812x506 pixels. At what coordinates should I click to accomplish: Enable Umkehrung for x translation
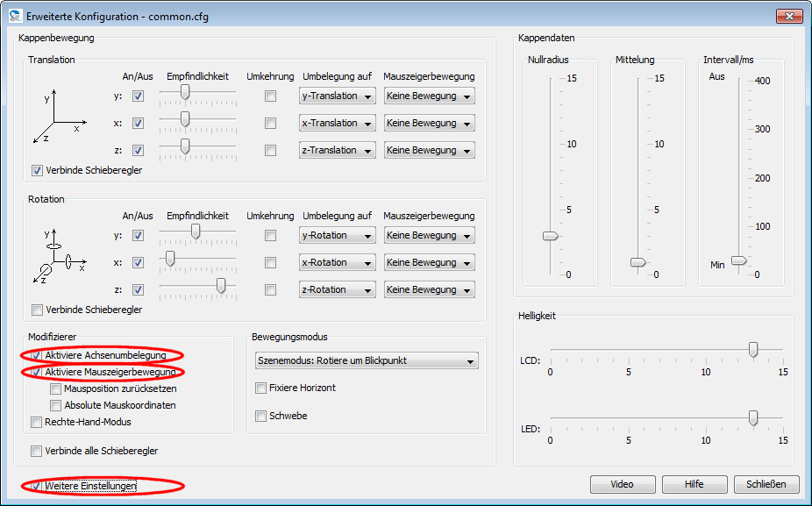[x=270, y=124]
